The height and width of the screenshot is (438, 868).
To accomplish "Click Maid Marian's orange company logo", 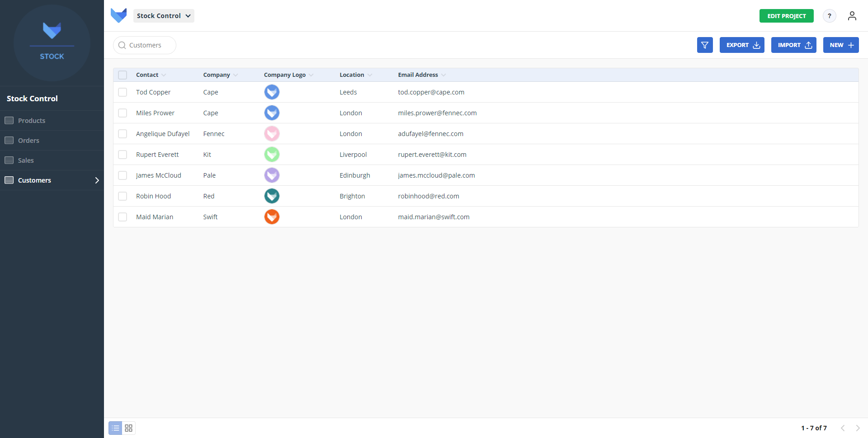I will tap(272, 217).
